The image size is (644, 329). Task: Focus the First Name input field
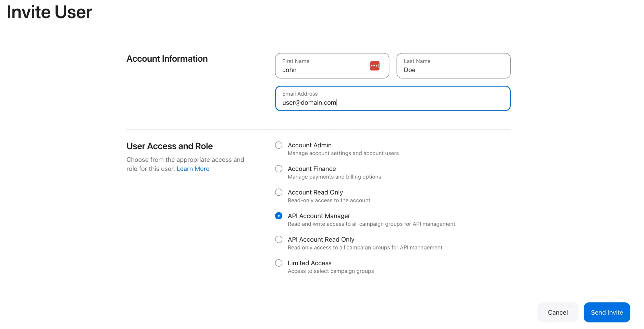point(332,66)
